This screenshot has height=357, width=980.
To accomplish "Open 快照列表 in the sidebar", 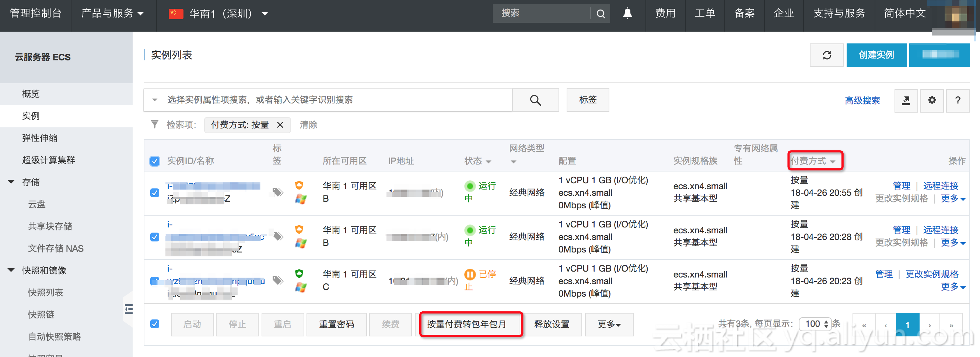I will tap(46, 292).
